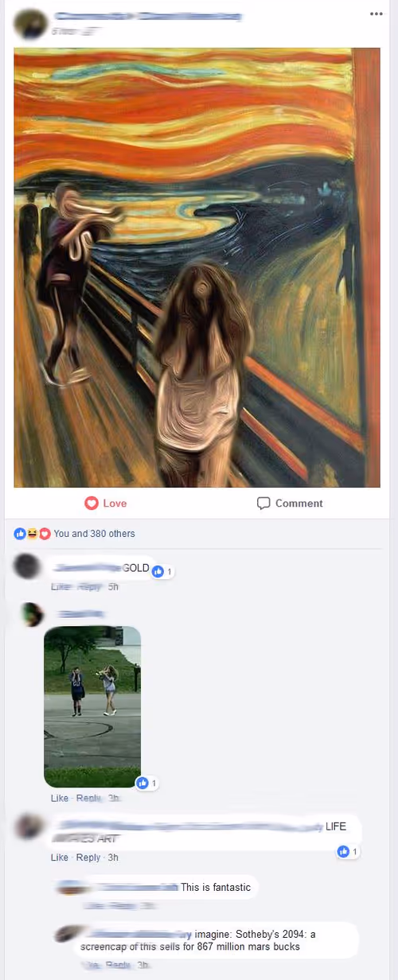Click the like count badge on the LIFE comment
This screenshot has height=980, width=398.
349,851
